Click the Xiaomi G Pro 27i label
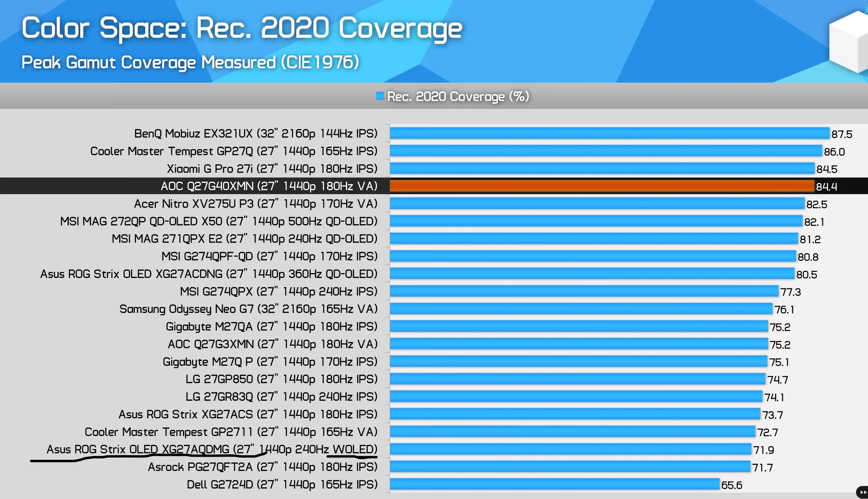 pos(272,169)
